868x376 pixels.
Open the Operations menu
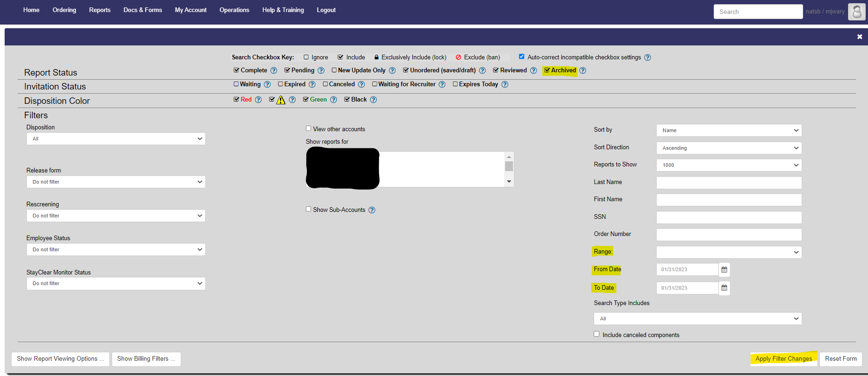click(234, 10)
